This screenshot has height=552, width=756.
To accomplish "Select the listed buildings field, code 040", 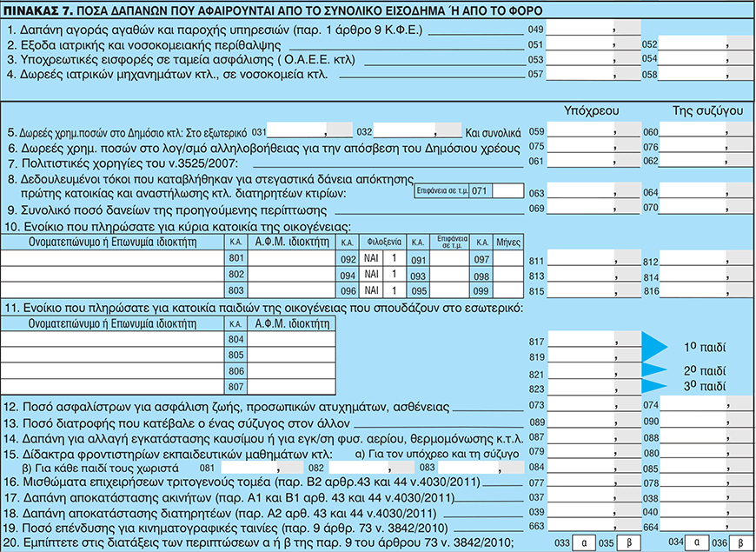I will (x=706, y=511).
